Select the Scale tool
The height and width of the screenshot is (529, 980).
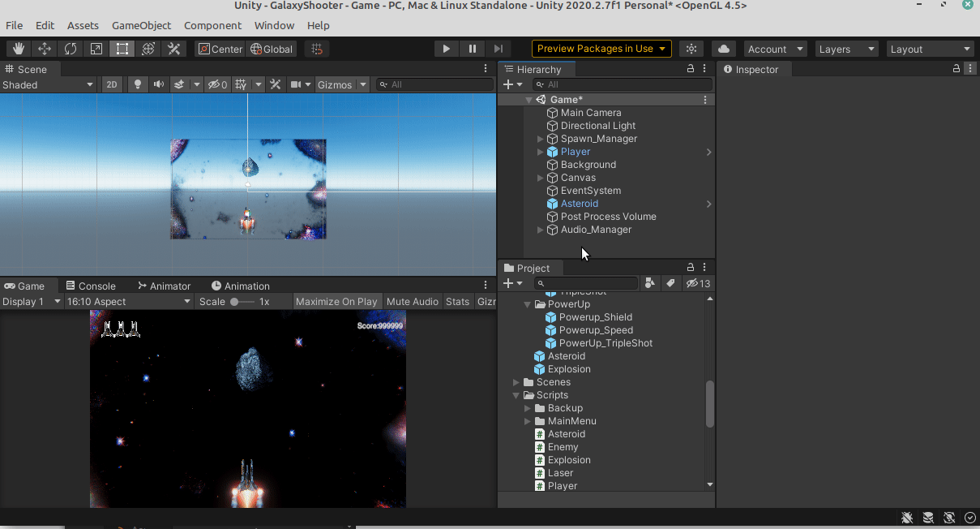(x=96, y=49)
